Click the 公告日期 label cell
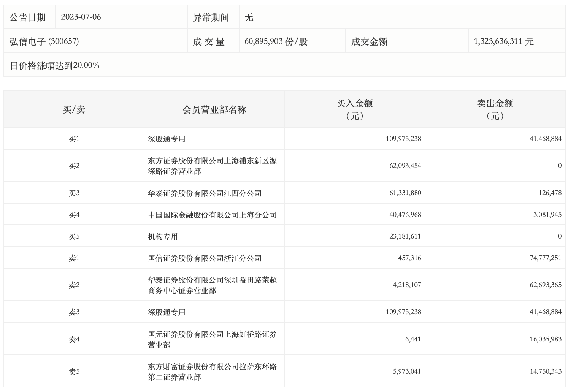The height and width of the screenshot is (392, 568). pyautogui.click(x=28, y=17)
